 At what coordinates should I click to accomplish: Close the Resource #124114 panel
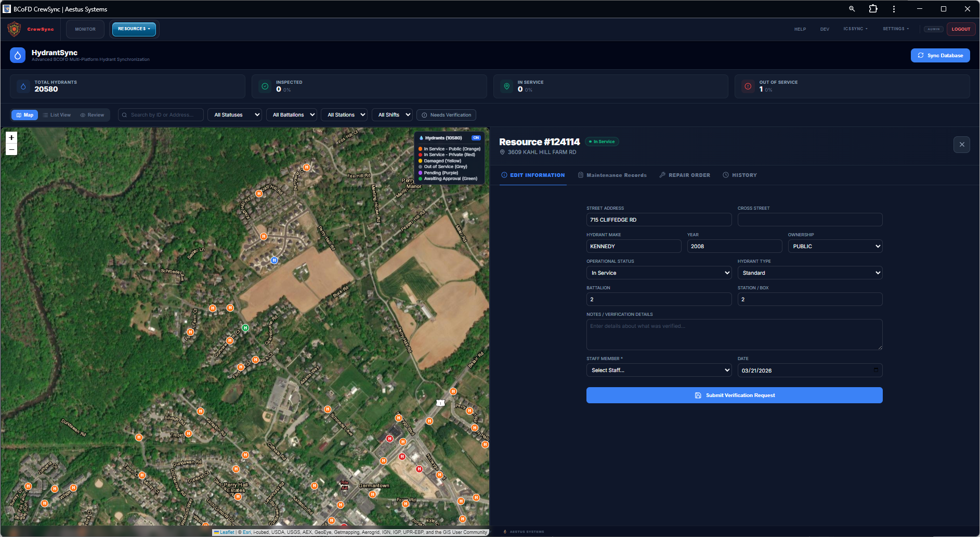[961, 145]
